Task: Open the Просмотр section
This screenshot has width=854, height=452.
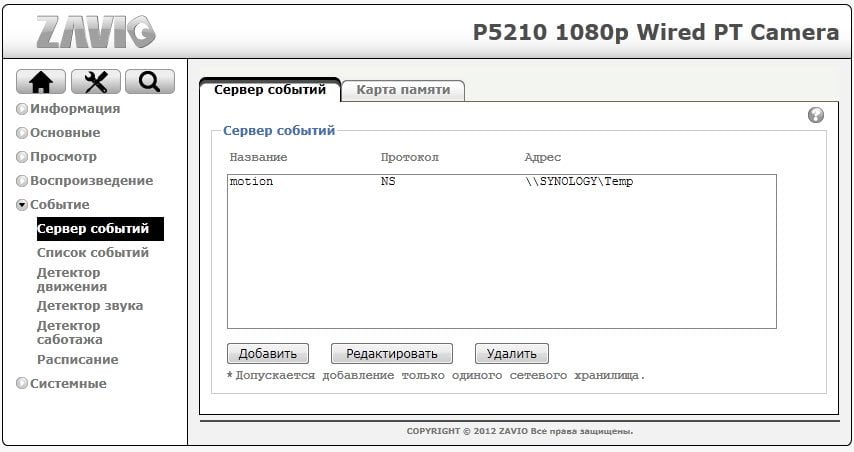Action: coord(63,156)
